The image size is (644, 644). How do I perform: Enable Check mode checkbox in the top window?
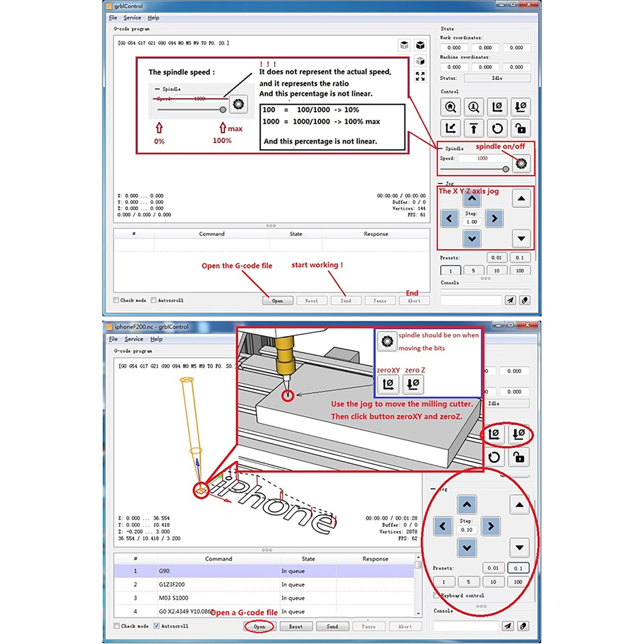click(x=116, y=300)
